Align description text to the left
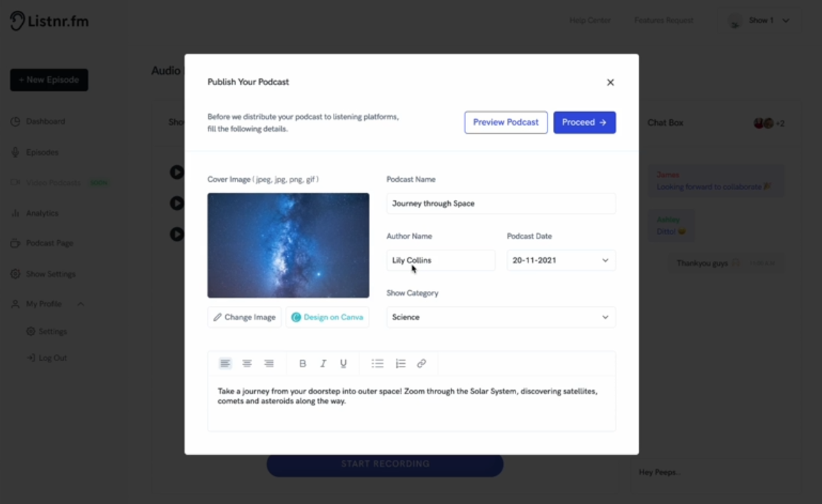Image resolution: width=822 pixels, height=504 pixels. [x=225, y=364]
